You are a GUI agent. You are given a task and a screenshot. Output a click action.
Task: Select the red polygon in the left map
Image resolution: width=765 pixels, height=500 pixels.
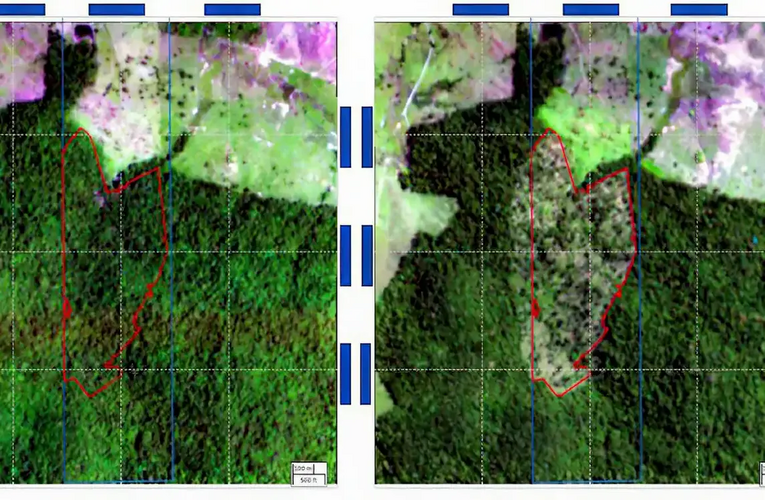[x=115, y=262]
